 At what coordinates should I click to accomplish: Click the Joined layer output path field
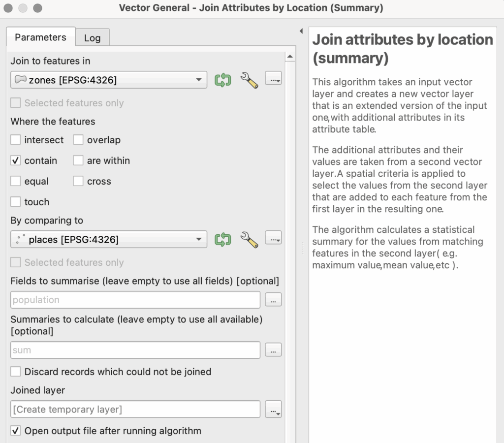coord(135,409)
